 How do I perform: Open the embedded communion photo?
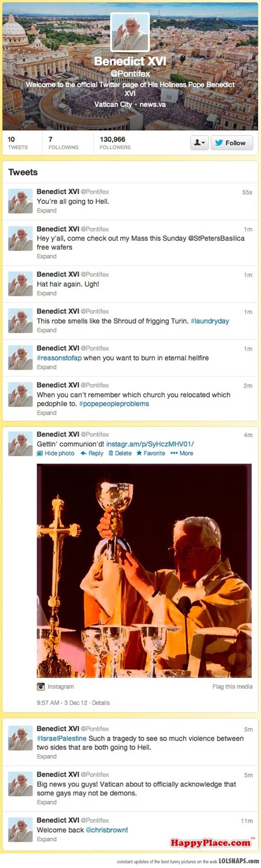pos(144,571)
